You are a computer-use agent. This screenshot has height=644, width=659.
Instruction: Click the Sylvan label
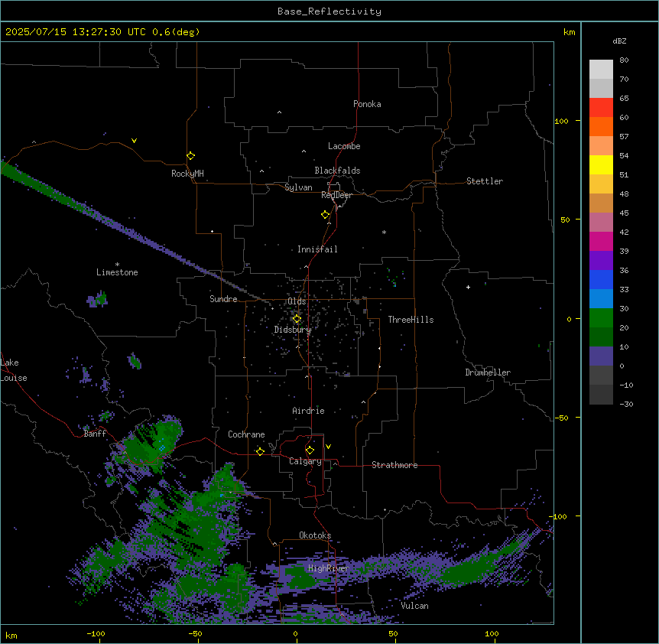click(298, 187)
